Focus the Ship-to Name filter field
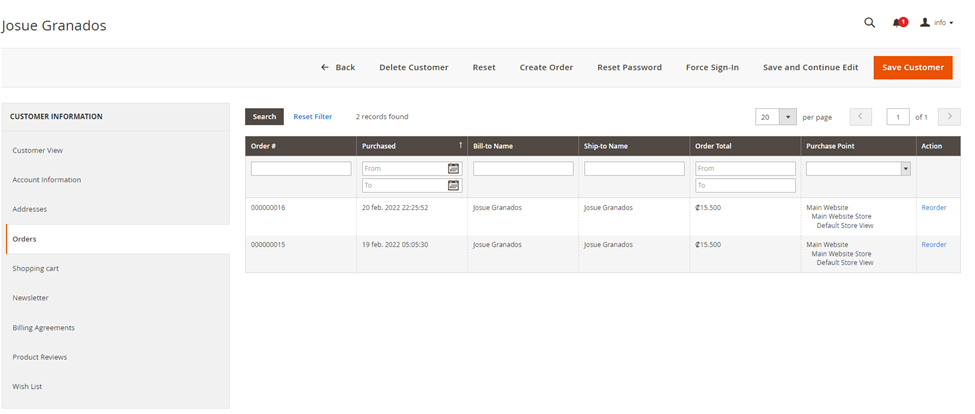The image size is (975, 414). tap(634, 168)
